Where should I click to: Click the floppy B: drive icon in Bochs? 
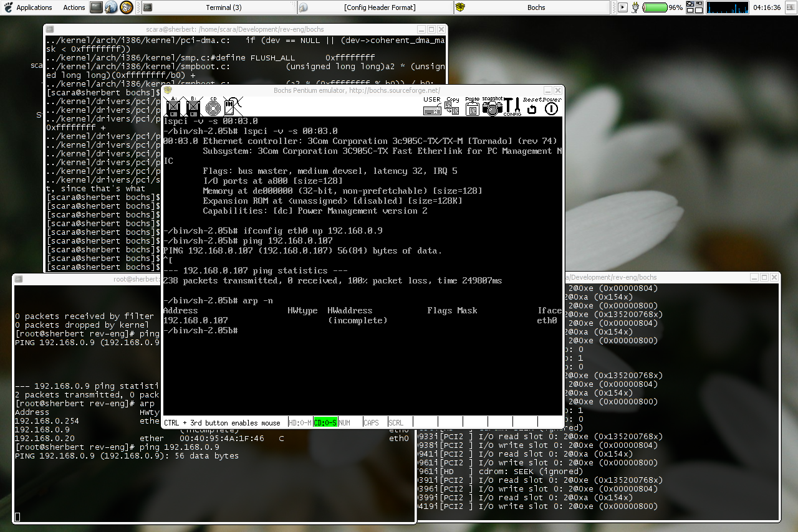click(x=193, y=107)
